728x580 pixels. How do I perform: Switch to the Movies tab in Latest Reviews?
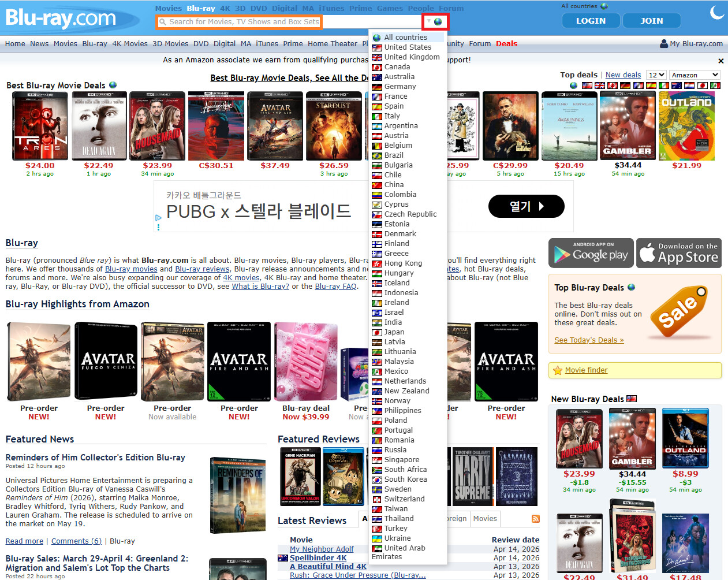485,518
